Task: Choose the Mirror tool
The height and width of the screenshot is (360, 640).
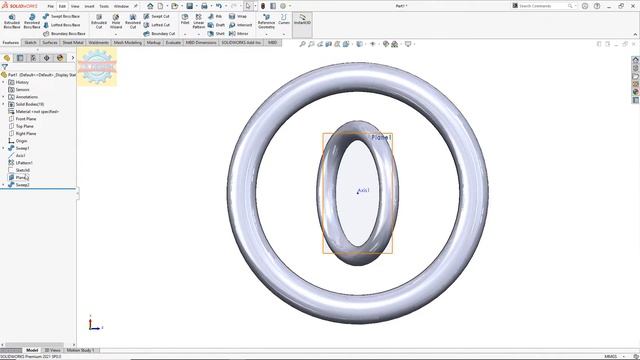Action: point(239,33)
